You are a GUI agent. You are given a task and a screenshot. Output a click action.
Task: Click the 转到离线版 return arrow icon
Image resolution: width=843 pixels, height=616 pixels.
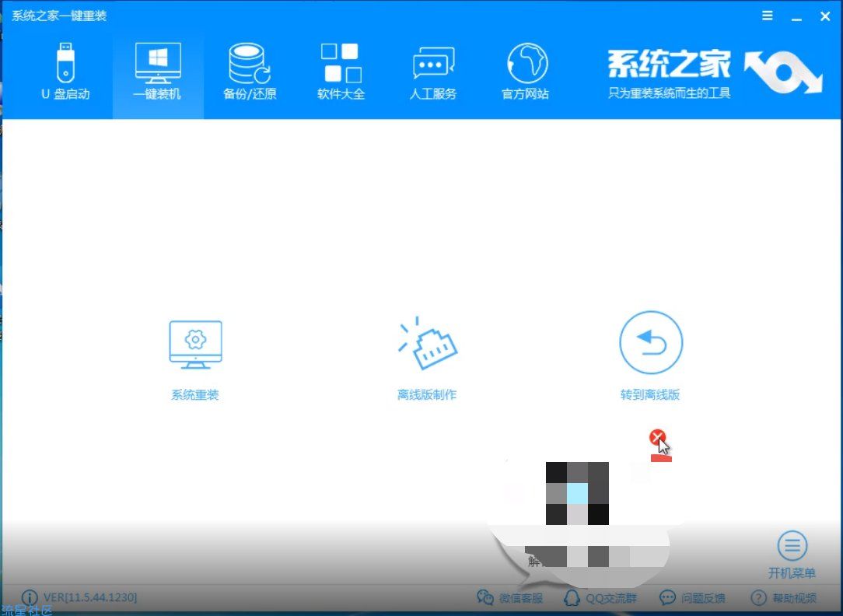651,342
